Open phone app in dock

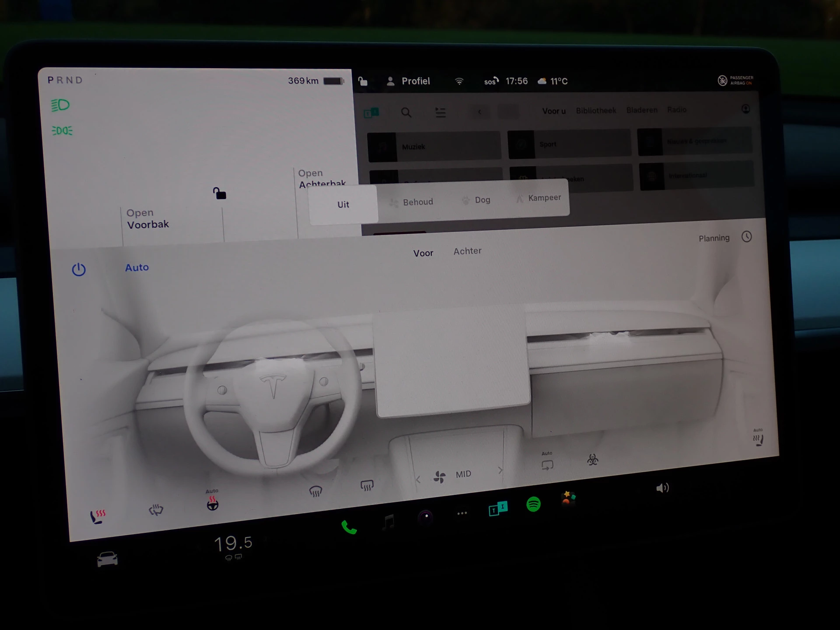pos(349,528)
